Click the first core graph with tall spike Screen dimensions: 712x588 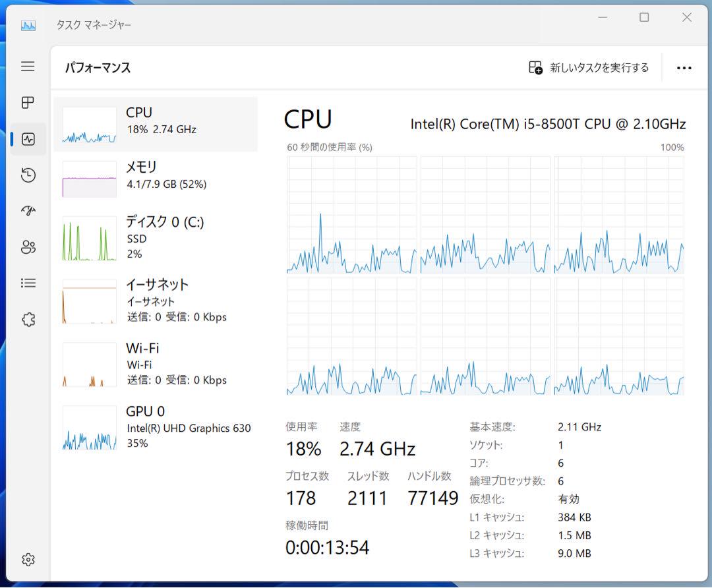click(352, 215)
